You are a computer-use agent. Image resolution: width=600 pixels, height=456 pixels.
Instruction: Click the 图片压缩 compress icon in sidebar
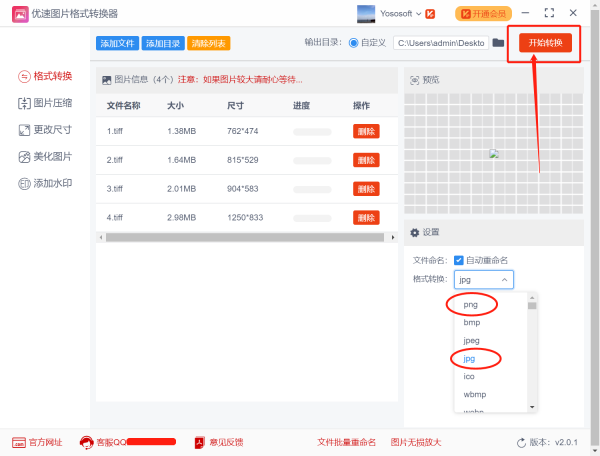(24, 103)
